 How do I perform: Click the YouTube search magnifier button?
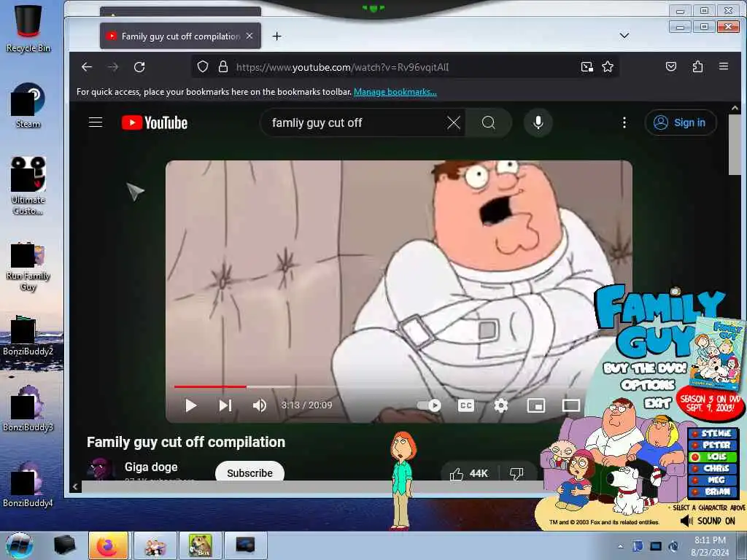[488, 122]
